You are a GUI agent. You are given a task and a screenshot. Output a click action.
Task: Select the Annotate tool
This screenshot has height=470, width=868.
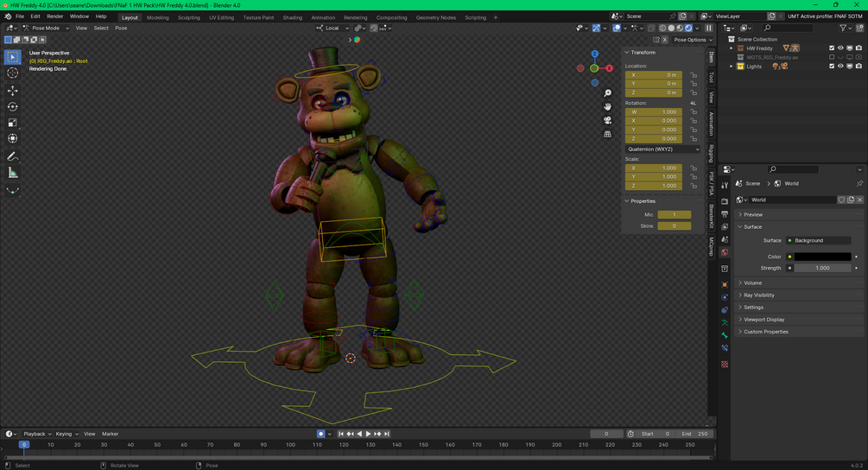(x=13, y=156)
